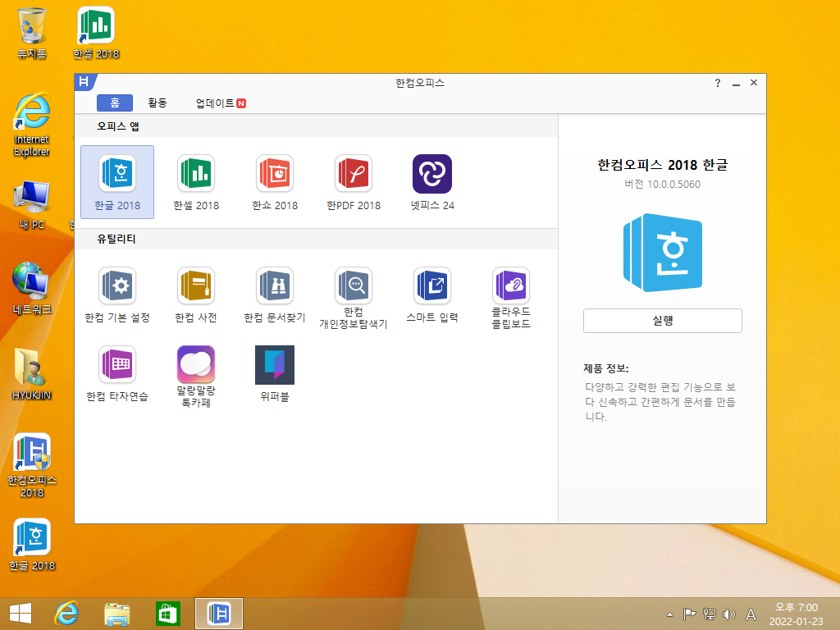Select the 넷피스 24 app icon
This screenshot has height=630, width=840.
click(432, 182)
